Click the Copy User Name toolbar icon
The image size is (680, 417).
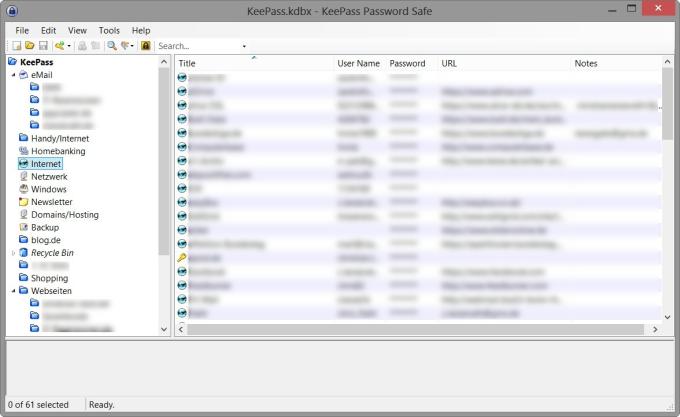coord(82,46)
